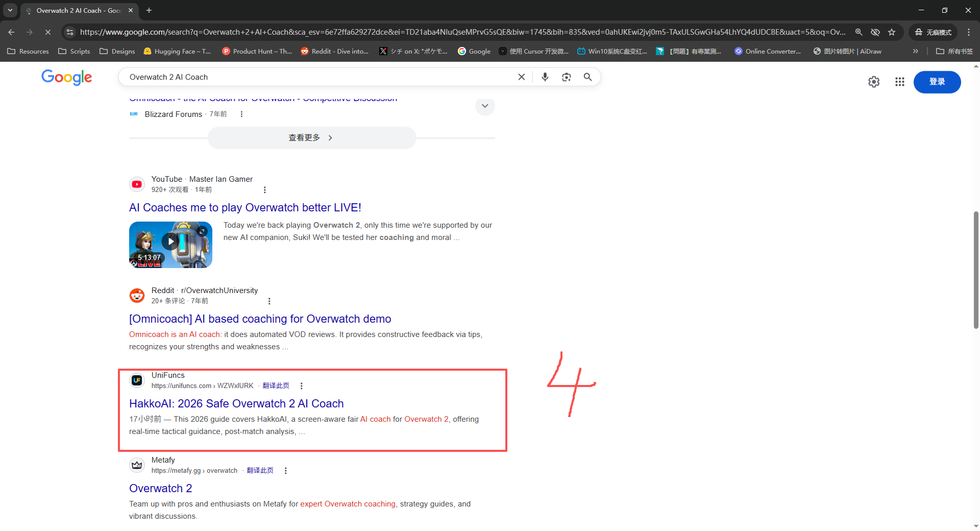Select the Overwatch 2 AI Coach tab
The width and height of the screenshot is (980, 531).
click(x=77, y=10)
